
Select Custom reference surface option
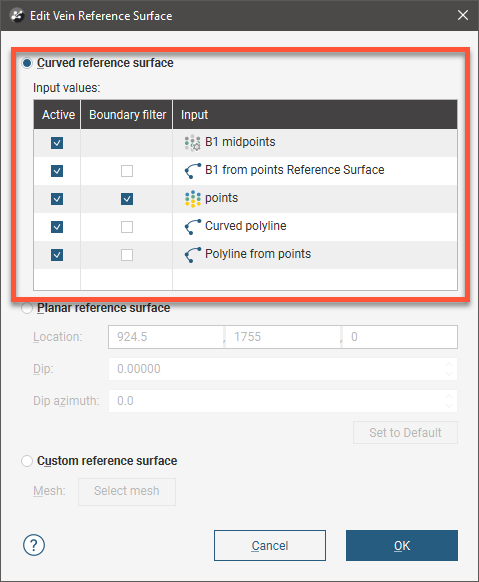point(27,461)
